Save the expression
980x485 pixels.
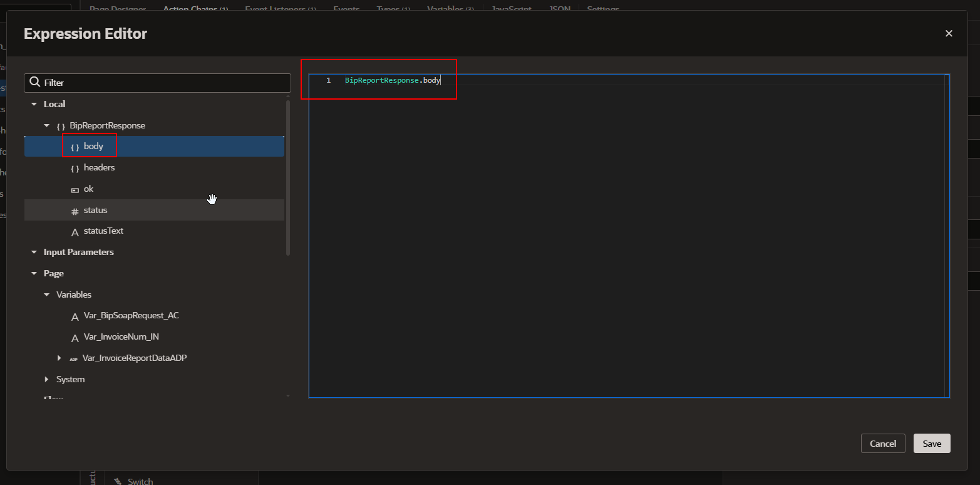click(932, 443)
